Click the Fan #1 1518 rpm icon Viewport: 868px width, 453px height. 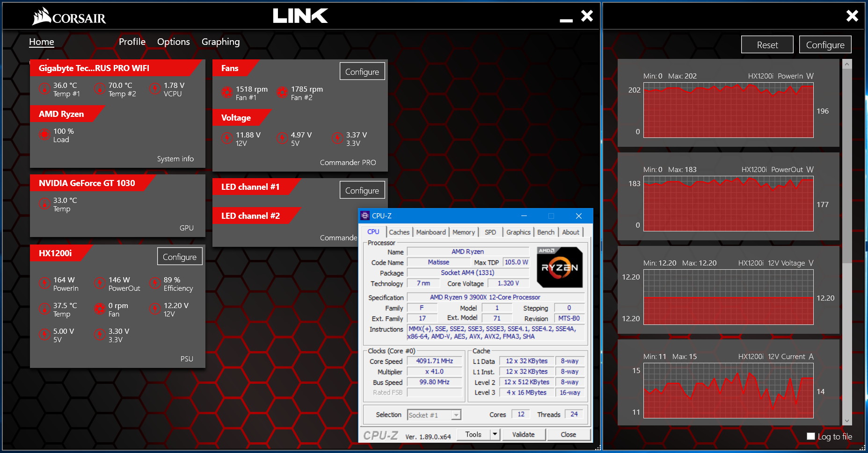[227, 93]
